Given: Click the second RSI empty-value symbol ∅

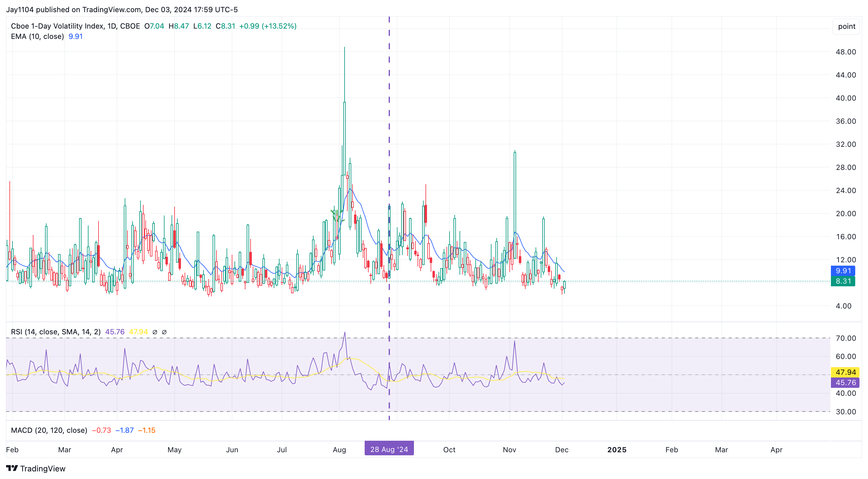Looking at the screenshot, I should coord(165,332).
